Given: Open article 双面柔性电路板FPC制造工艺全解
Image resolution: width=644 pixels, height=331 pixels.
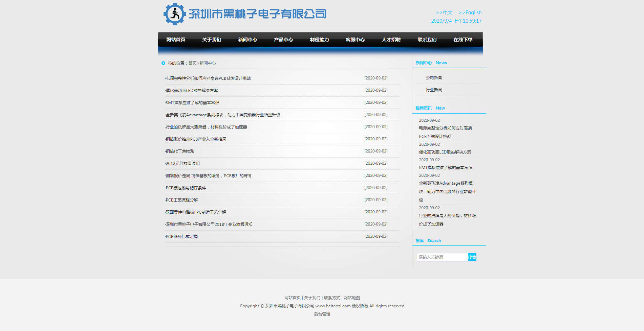Looking at the screenshot, I should coord(196,212).
